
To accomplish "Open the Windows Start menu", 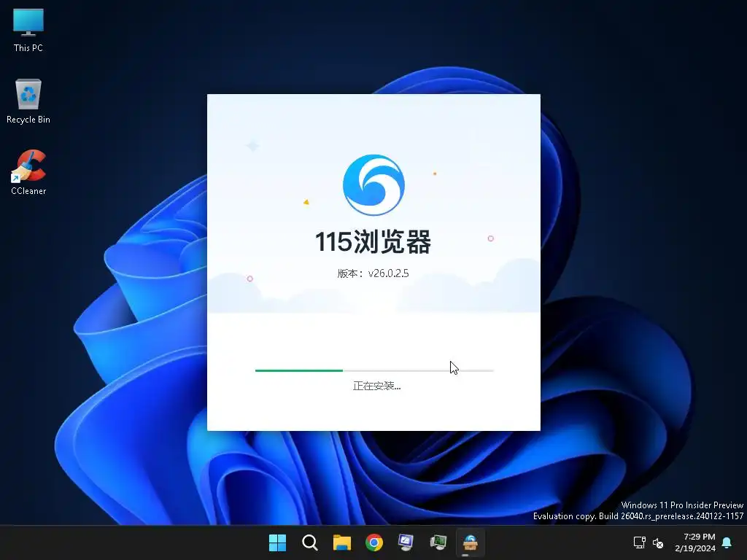I will pyautogui.click(x=277, y=542).
